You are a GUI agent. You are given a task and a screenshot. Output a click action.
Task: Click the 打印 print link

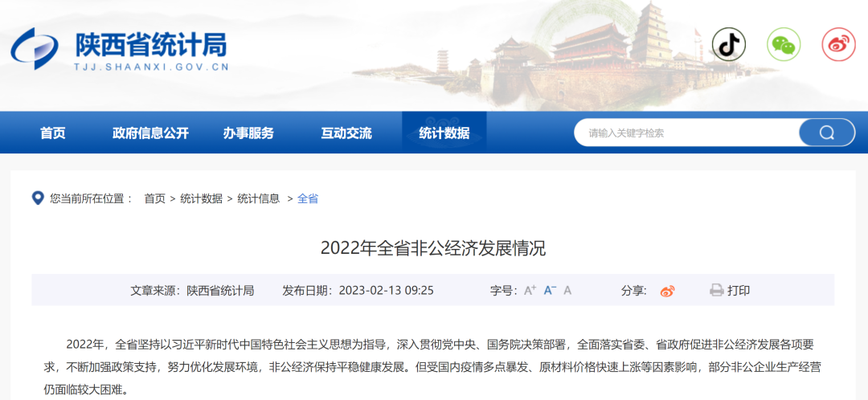[x=739, y=291]
